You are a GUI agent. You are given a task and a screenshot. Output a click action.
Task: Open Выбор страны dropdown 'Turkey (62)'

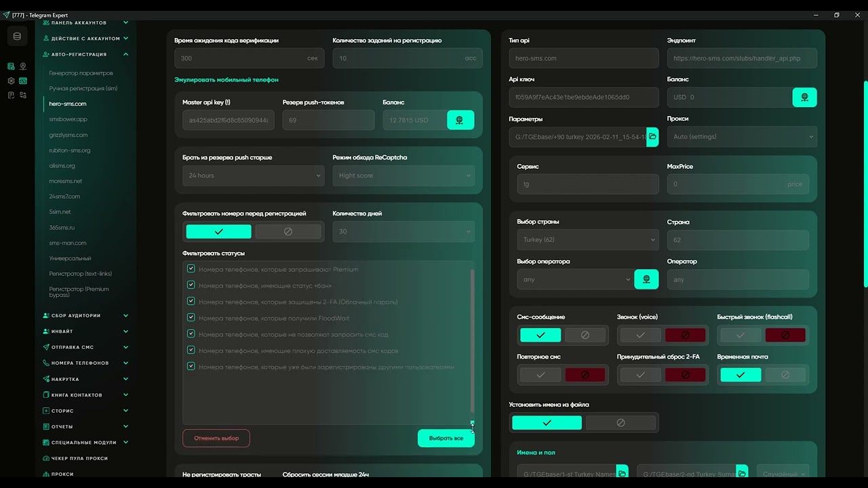(x=587, y=239)
